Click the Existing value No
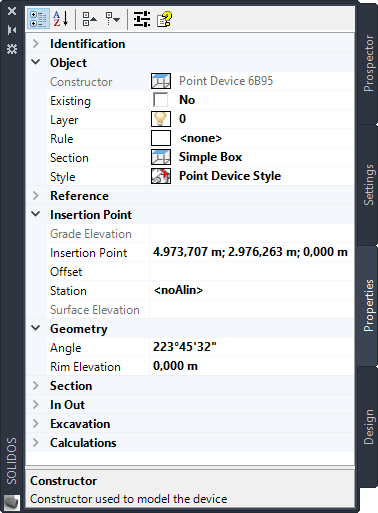 (187, 100)
